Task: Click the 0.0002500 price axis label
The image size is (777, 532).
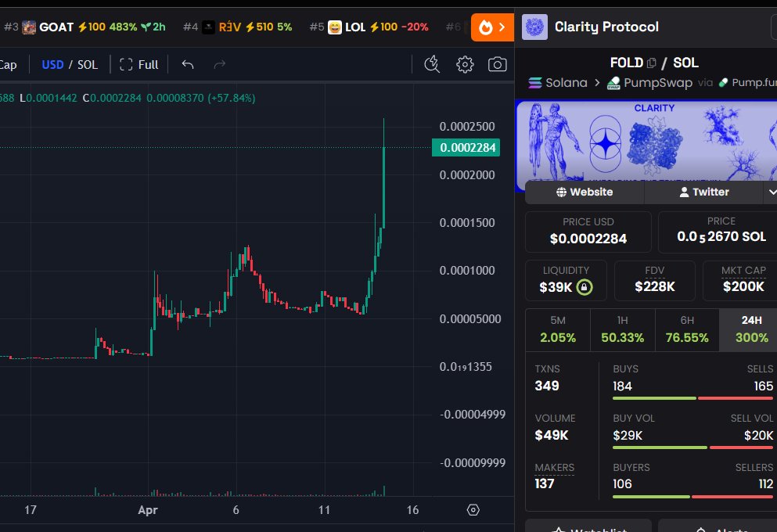Action: coord(467,127)
